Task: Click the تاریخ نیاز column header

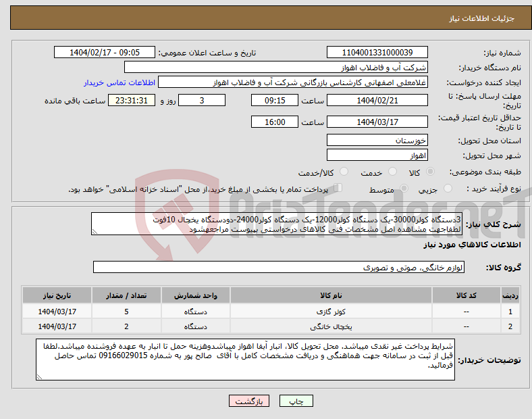Action: tap(57, 295)
